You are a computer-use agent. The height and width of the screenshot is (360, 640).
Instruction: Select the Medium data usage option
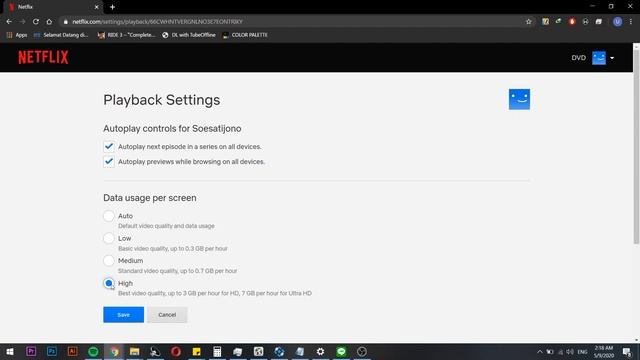click(109, 261)
